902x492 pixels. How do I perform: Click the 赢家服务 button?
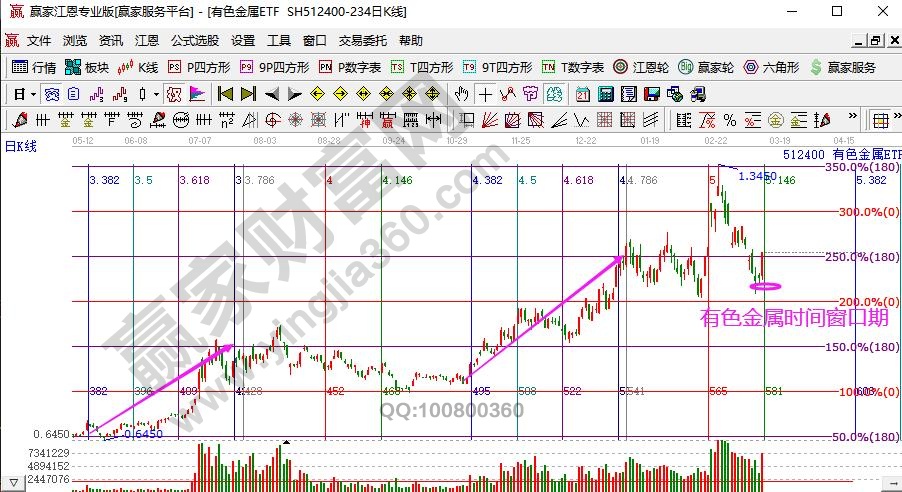pyautogui.click(x=844, y=68)
